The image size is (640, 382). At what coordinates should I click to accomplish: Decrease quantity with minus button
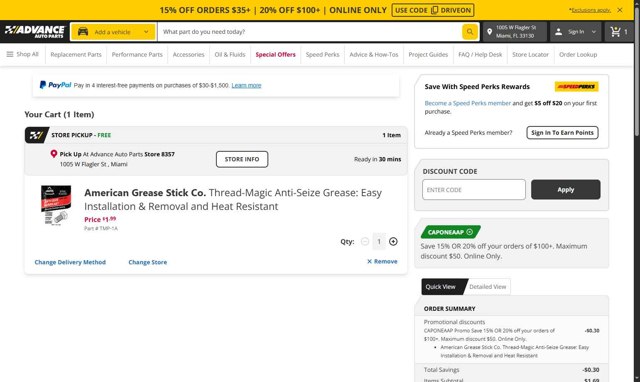(365, 242)
